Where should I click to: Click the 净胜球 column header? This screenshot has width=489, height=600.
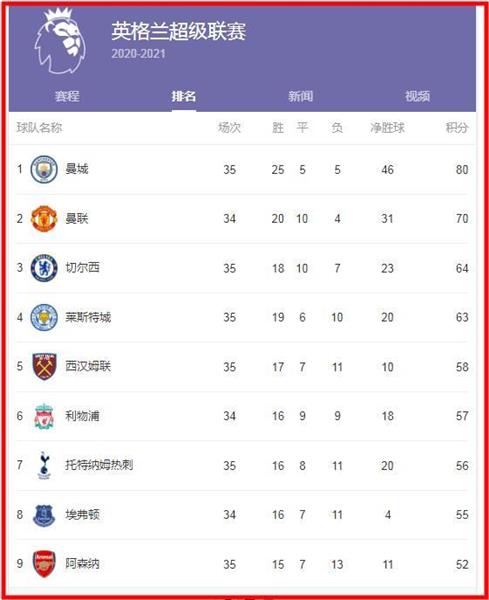click(x=387, y=128)
